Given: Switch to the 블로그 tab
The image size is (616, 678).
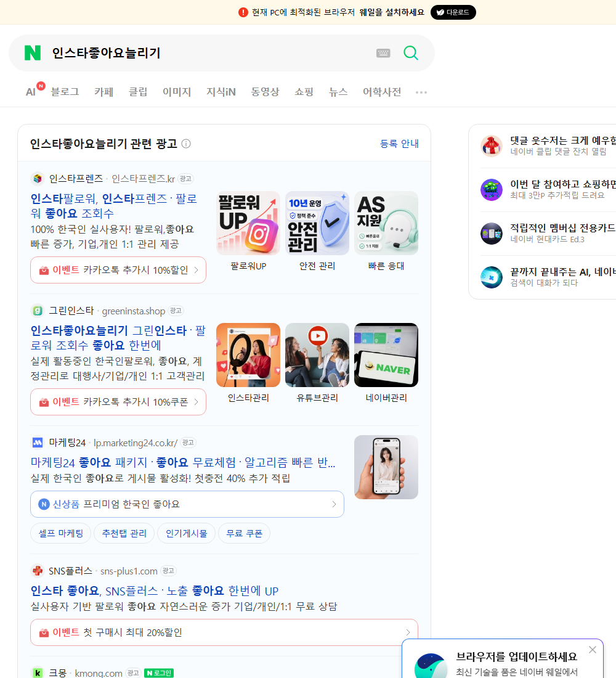Looking at the screenshot, I should pyautogui.click(x=65, y=92).
